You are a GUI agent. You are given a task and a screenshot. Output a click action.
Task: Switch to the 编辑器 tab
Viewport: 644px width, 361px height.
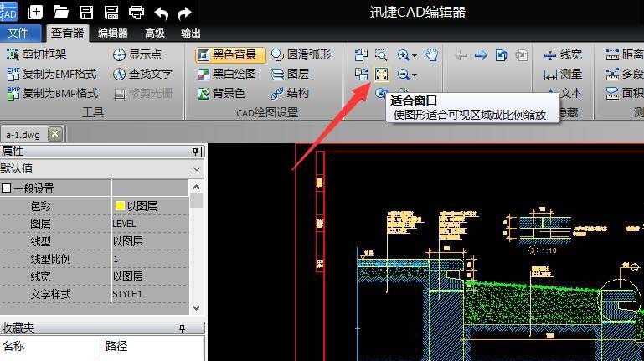pyautogui.click(x=113, y=34)
